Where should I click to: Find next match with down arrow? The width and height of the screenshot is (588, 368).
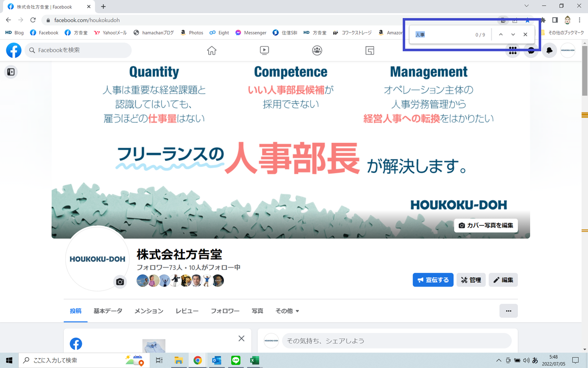click(x=513, y=34)
